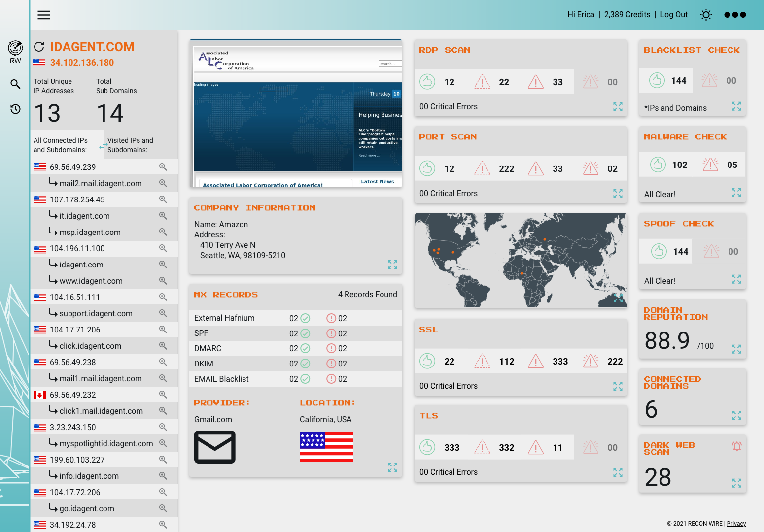The height and width of the screenshot is (532, 764).
Task: Inspect mail2.mail.idagent.com with magnifier
Action: tap(163, 183)
